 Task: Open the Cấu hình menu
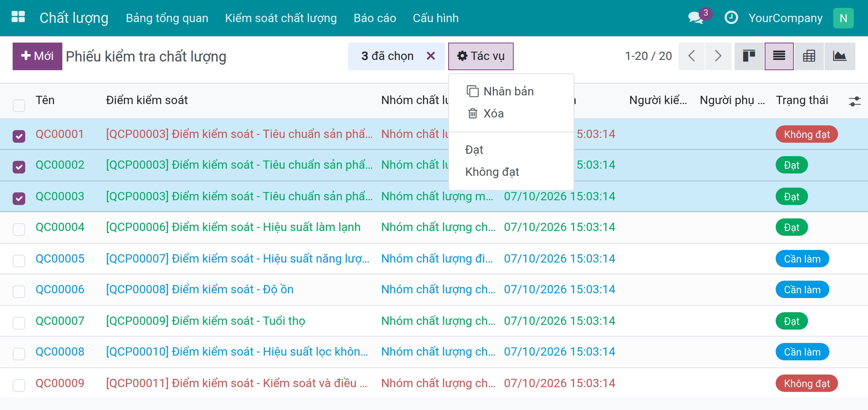pos(436,18)
